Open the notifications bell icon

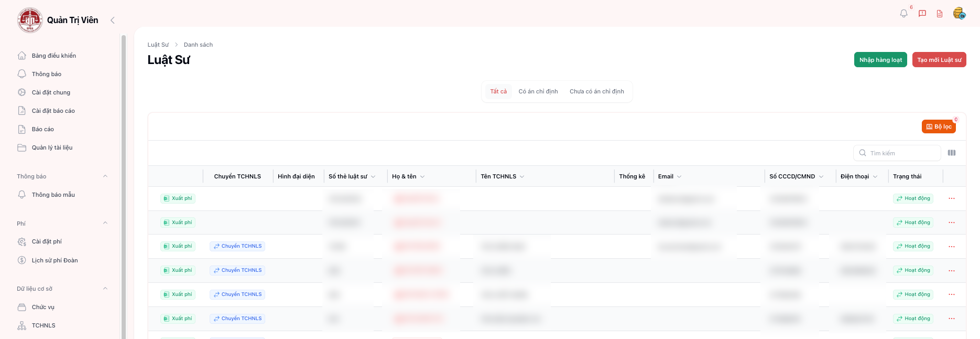pyautogui.click(x=903, y=14)
